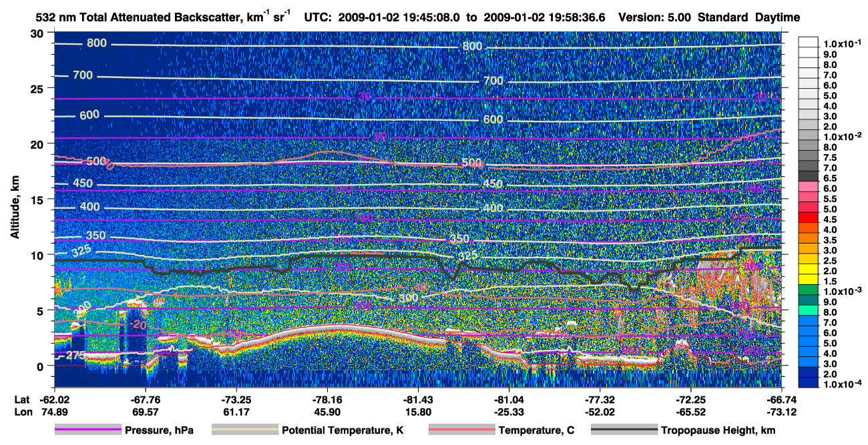Click longitude value 74.89
868x445 pixels.
pos(54,411)
